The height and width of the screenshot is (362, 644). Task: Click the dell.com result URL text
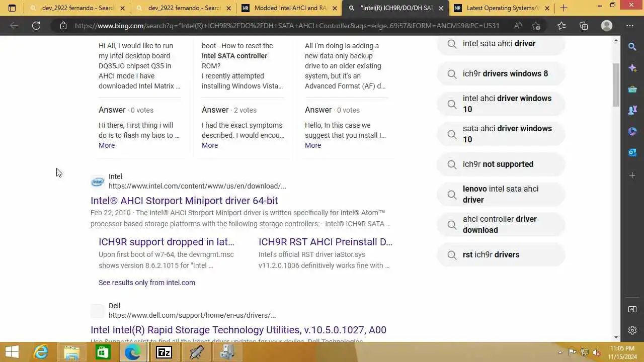pos(192,315)
